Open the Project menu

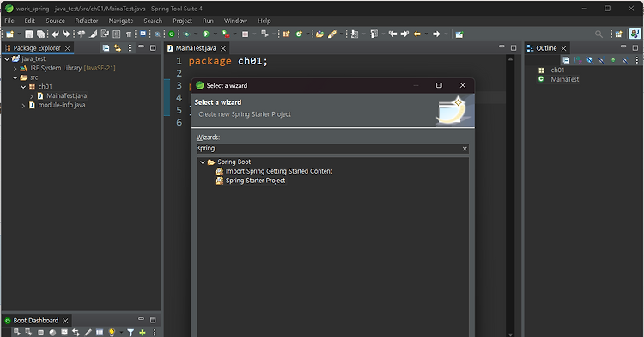coord(182,21)
